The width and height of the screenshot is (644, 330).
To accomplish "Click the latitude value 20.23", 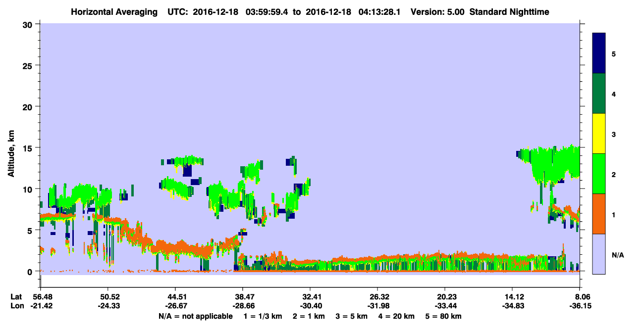I will [445, 297].
